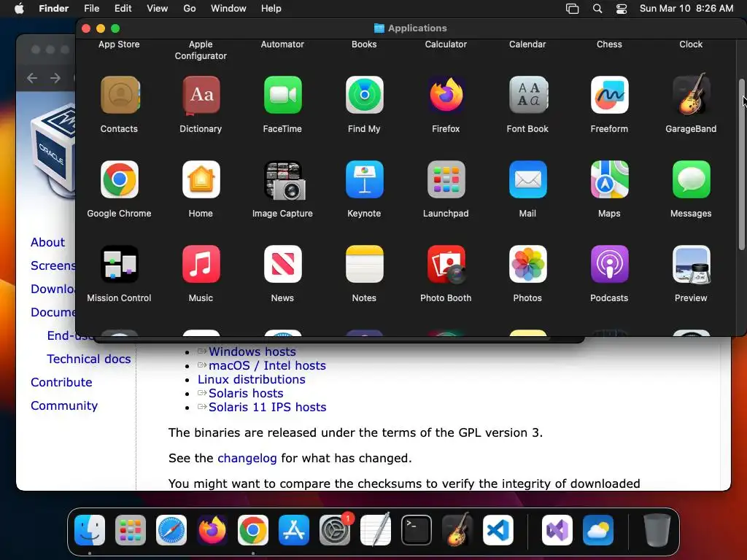
Task: Select Google Chrome in Applications window
Action: (x=119, y=179)
